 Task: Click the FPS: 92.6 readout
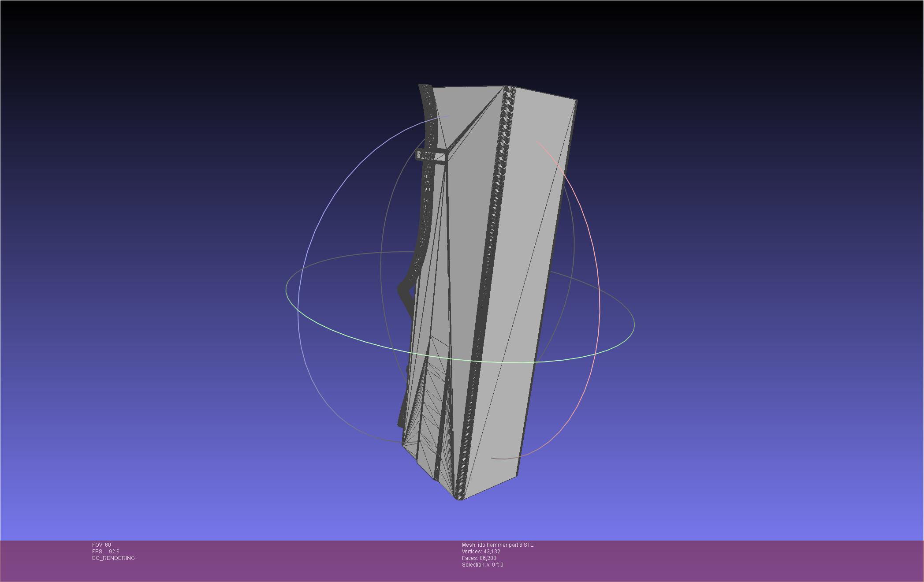106,552
